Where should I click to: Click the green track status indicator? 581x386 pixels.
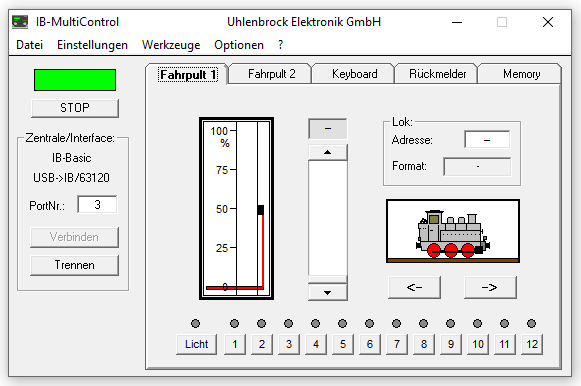click(x=75, y=80)
